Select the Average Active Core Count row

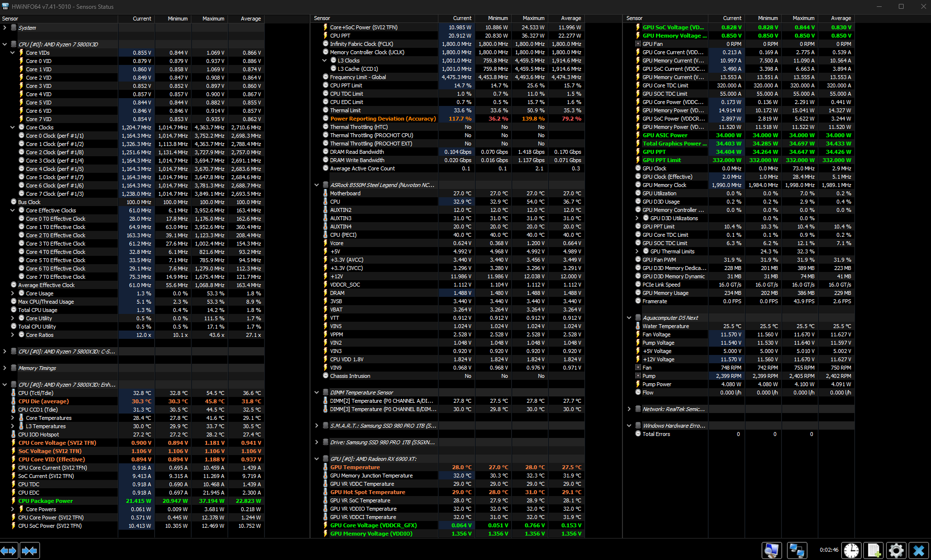coord(448,168)
